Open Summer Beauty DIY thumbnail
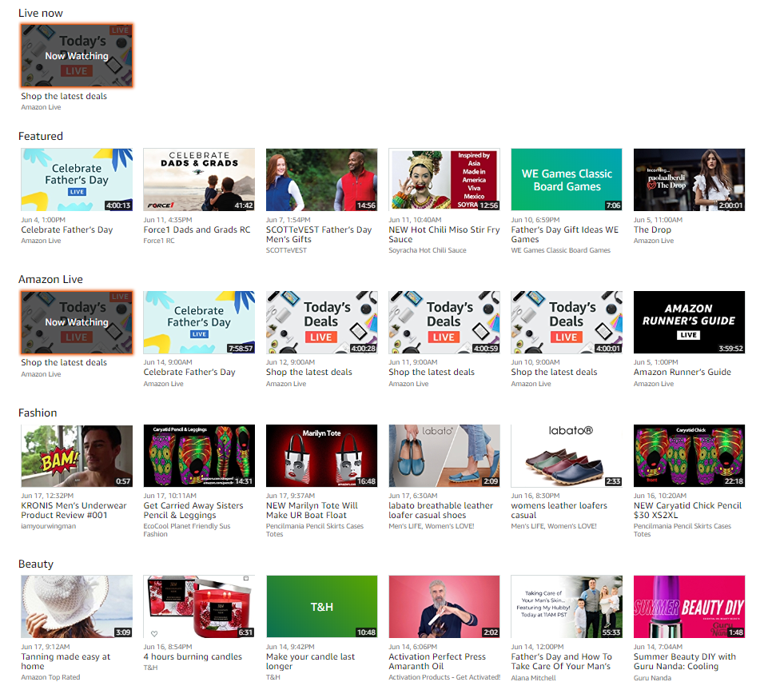 point(689,606)
